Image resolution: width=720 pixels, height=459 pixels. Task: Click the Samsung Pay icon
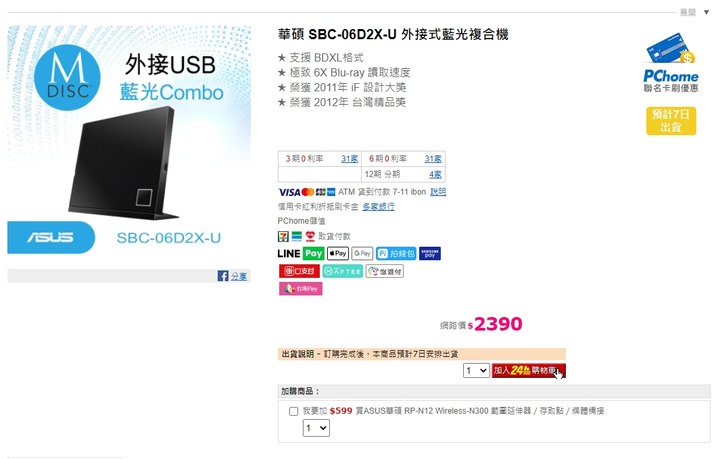click(430, 253)
